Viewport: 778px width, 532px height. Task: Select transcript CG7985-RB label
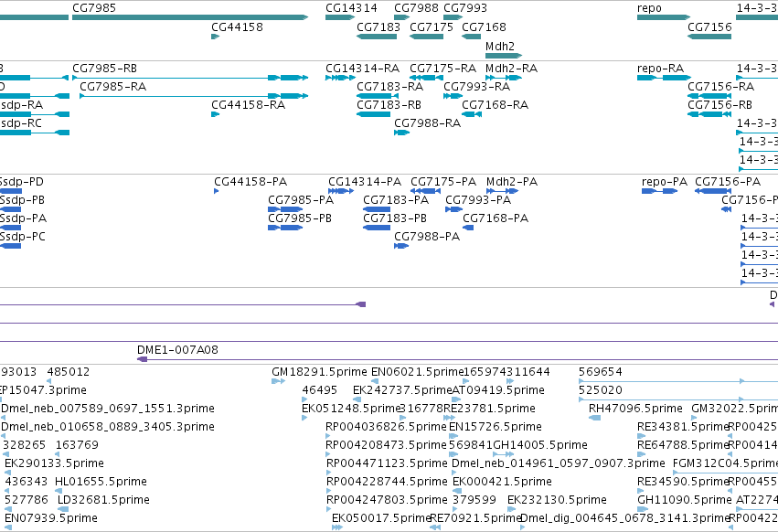point(105,69)
